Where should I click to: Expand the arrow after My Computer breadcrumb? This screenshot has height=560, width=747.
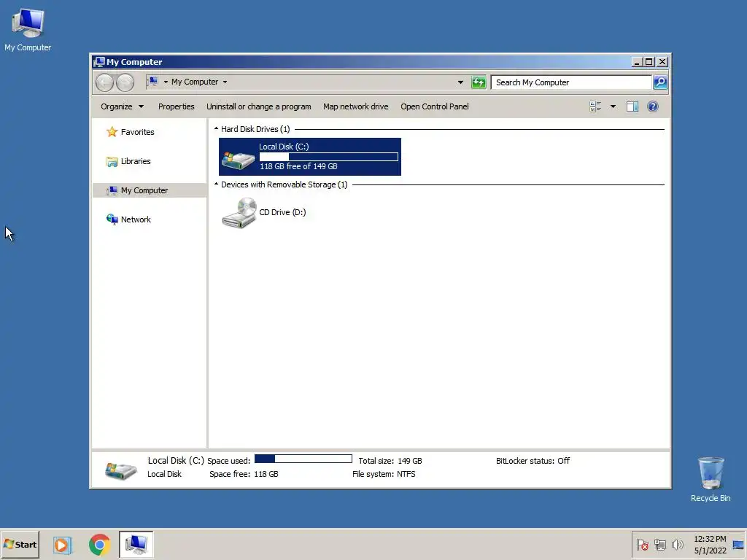(225, 82)
